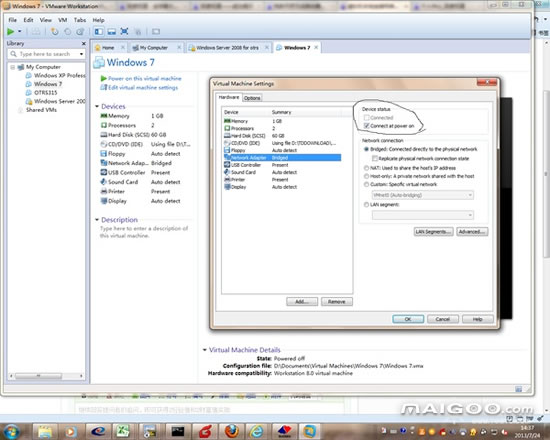Click the Advanced button
The width and height of the screenshot is (550, 440).
click(x=472, y=232)
